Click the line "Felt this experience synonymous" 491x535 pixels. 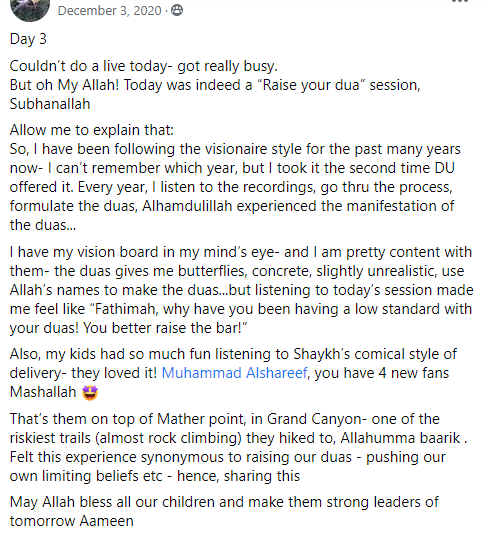coord(228,457)
